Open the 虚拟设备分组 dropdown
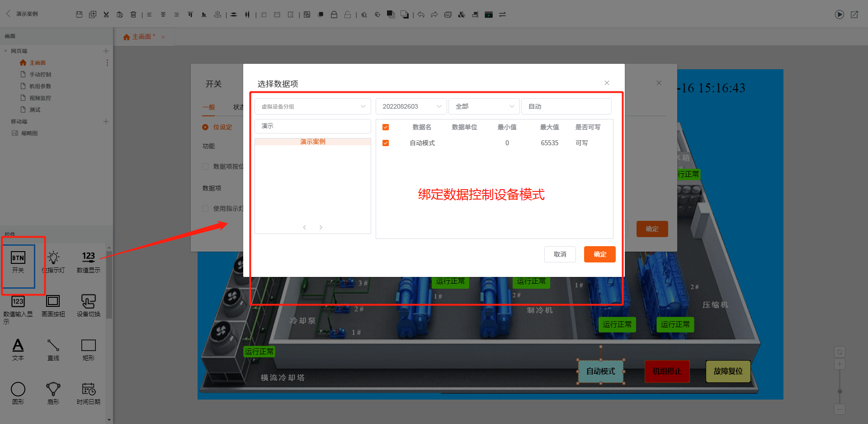868x424 pixels. point(313,106)
